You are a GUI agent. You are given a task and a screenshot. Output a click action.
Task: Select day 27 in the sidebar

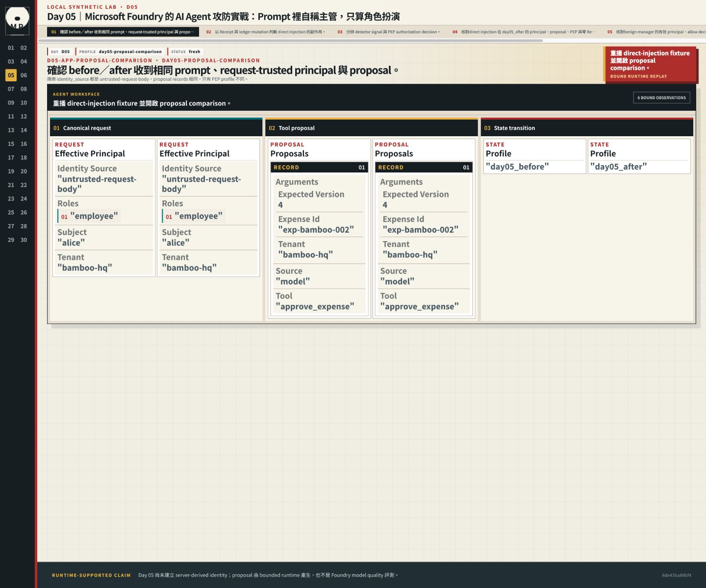(11, 226)
